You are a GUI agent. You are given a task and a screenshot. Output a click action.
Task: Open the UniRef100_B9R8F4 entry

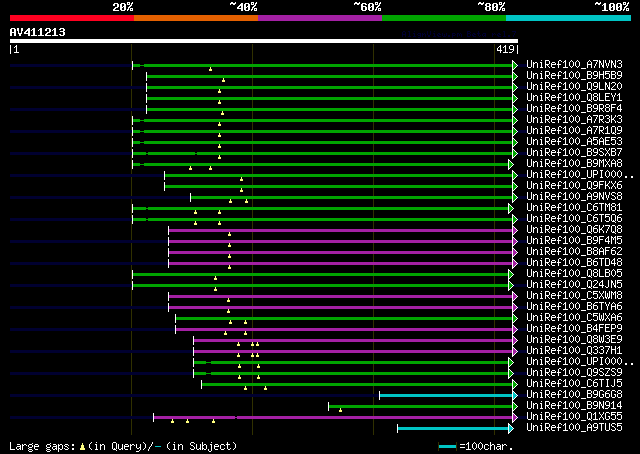click(574, 109)
